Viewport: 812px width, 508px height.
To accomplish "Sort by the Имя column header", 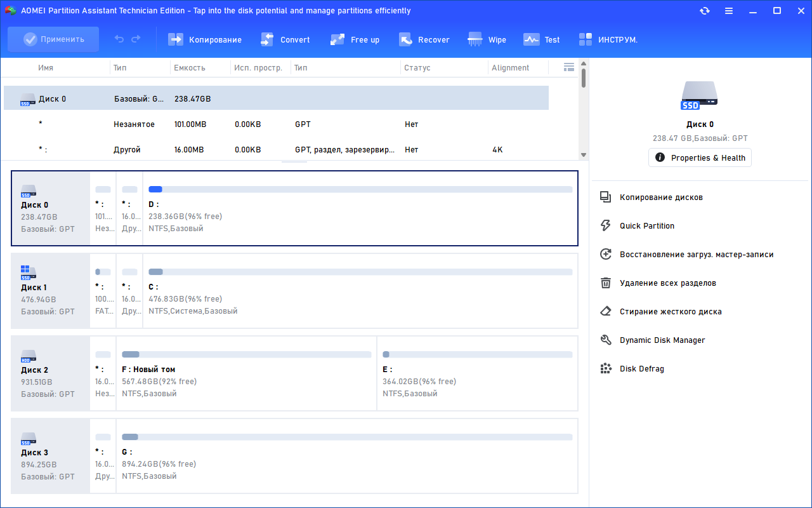I will click(46, 68).
